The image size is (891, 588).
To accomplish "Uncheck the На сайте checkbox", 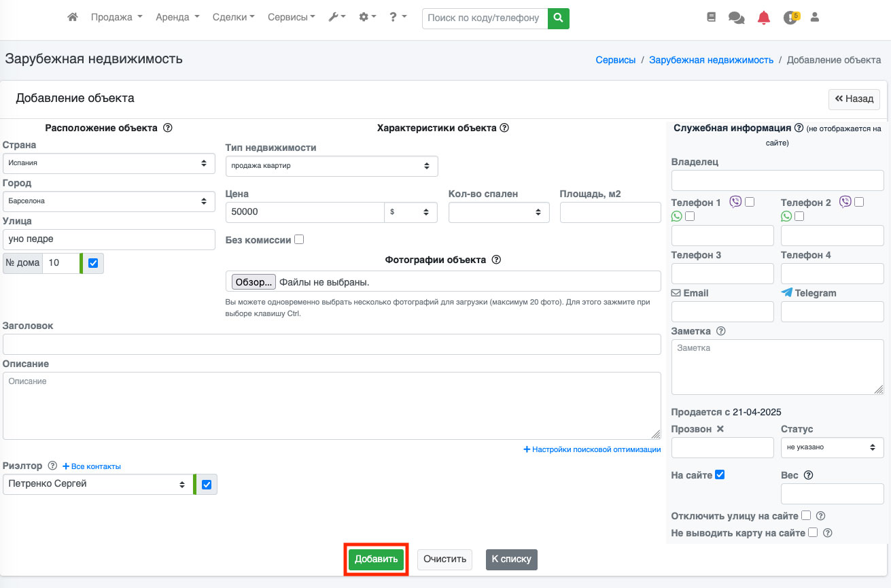I will pos(720,474).
